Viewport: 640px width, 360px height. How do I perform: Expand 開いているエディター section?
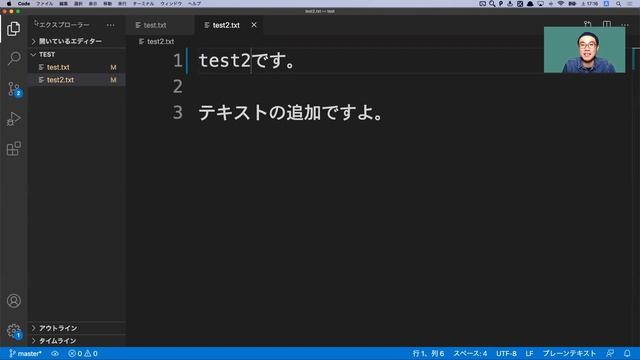77,41
